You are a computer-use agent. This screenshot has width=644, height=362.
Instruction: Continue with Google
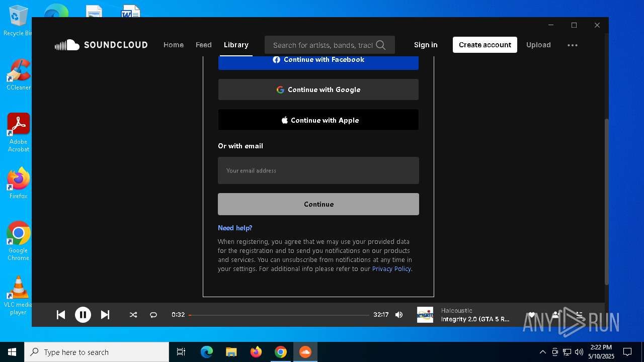pos(318,89)
